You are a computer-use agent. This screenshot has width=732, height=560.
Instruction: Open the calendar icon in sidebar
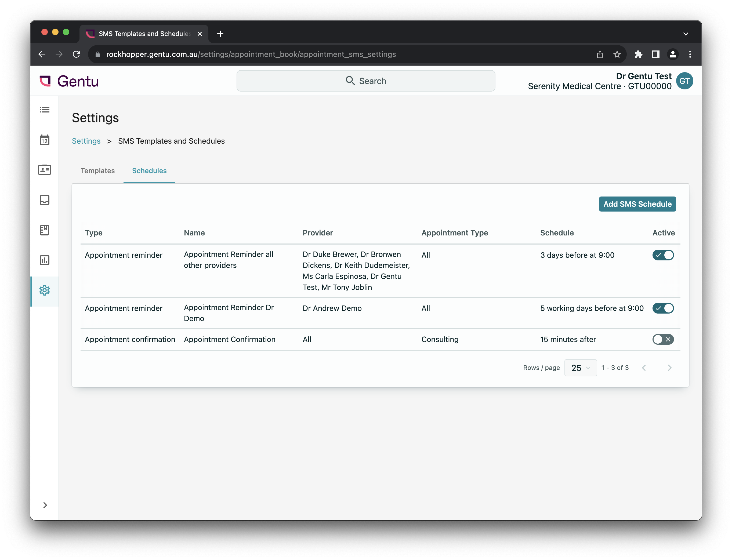click(44, 140)
